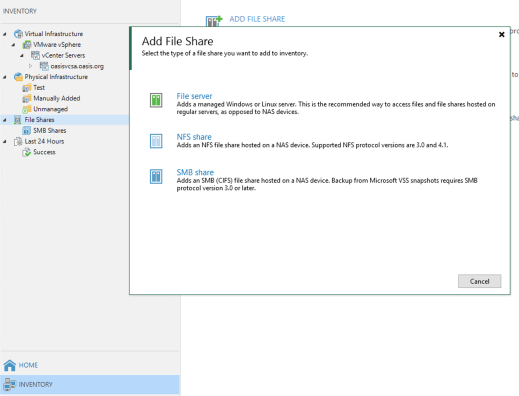Select the Manually Added group

pos(57,98)
